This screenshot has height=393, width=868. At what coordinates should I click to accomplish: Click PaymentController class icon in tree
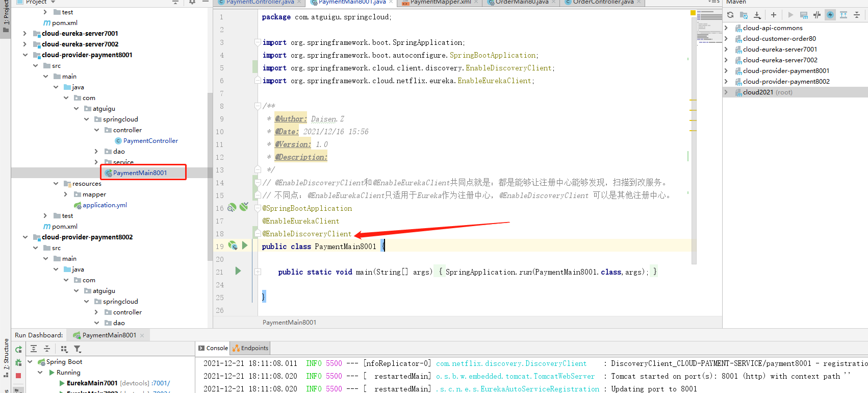click(x=118, y=141)
